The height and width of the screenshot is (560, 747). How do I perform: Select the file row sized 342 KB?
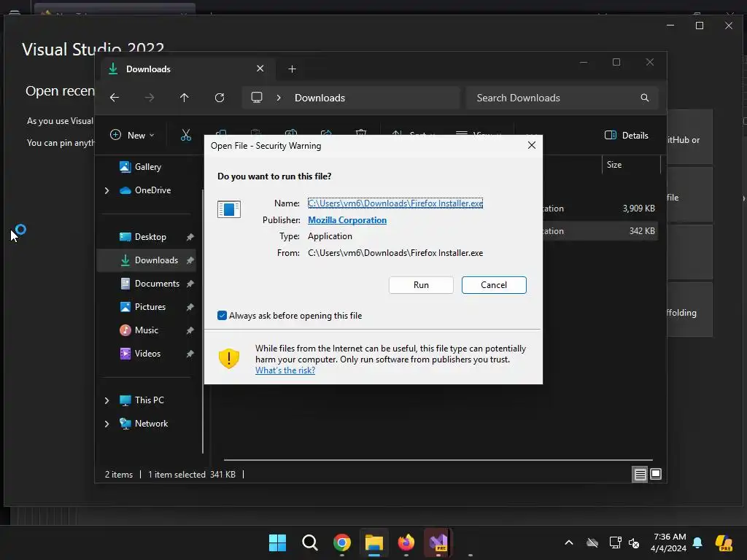click(x=600, y=231)
